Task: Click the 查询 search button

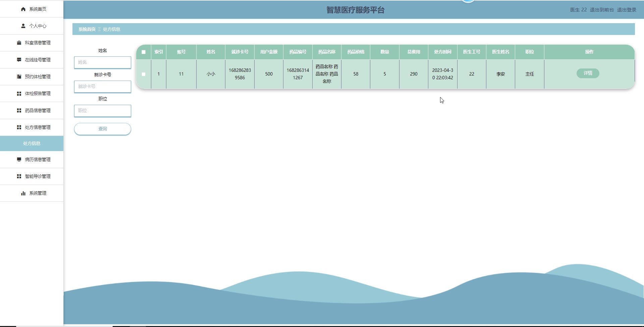Action: (103, 129)
